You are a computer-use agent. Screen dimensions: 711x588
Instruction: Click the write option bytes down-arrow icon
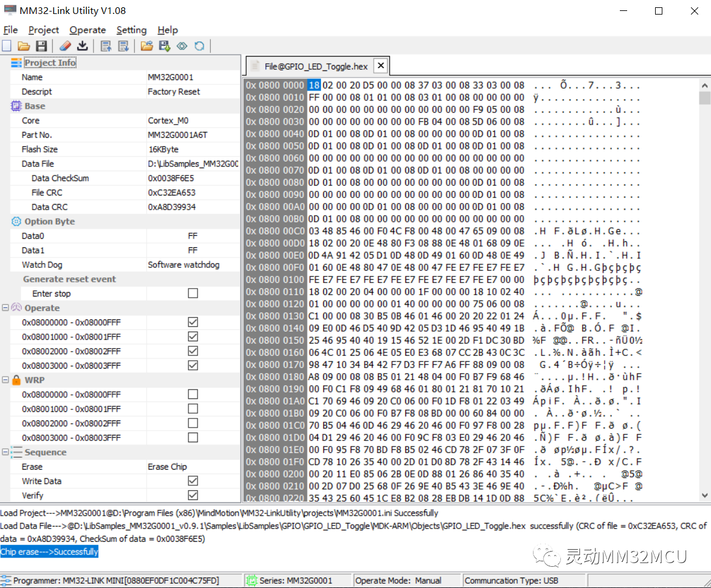pos(123,46)
